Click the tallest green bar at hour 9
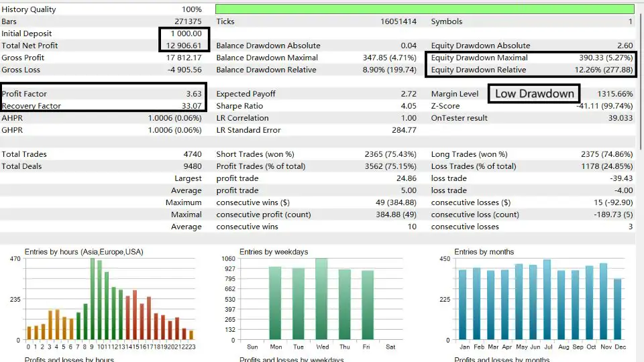The image size is (644, 362). (93, 299)
